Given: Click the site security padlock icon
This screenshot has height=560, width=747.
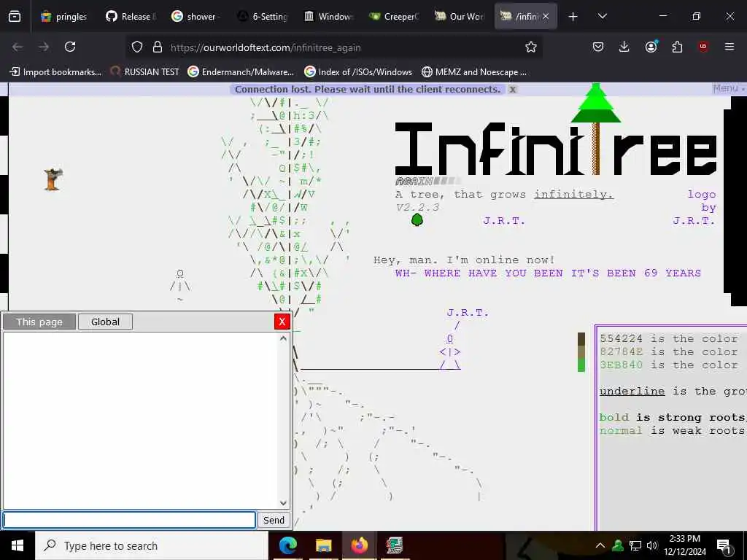Looking at the screenshot, I should pos(158,47).
